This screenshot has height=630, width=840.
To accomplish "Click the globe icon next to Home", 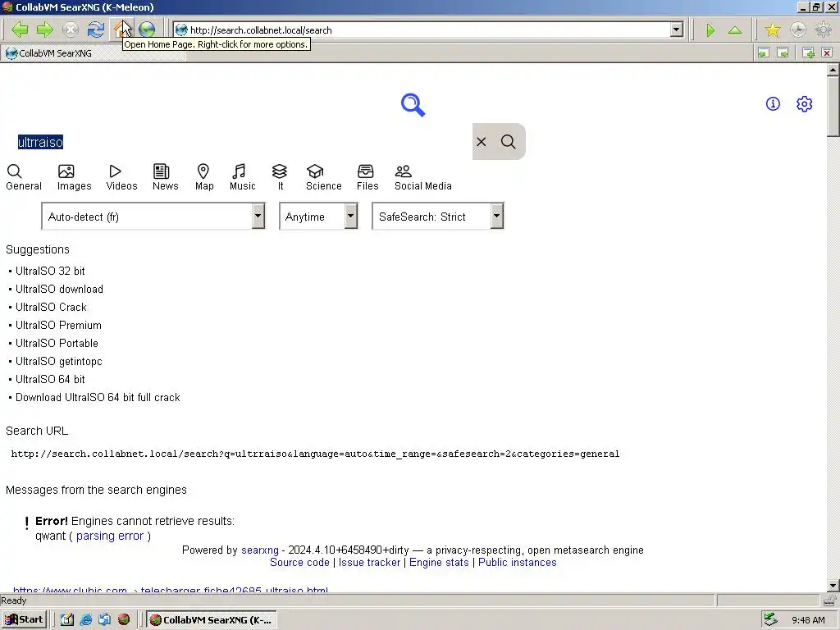I will 146,30.
